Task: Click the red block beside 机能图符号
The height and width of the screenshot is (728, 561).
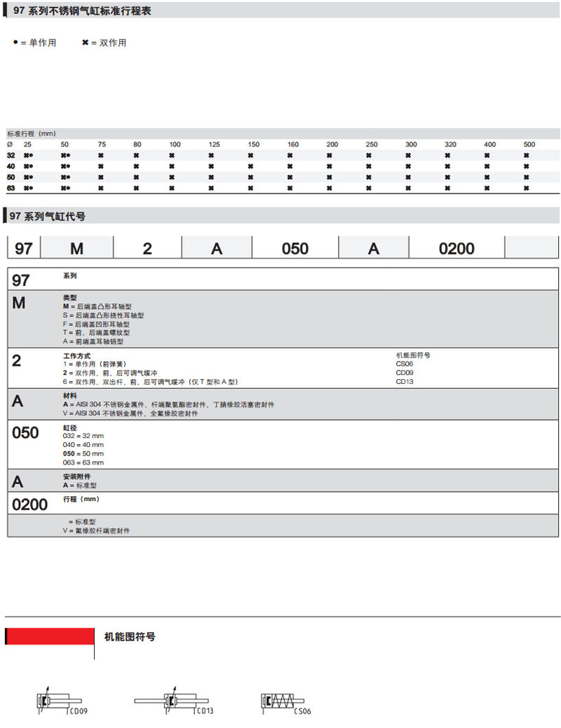Action: click(x=50, y=636)
